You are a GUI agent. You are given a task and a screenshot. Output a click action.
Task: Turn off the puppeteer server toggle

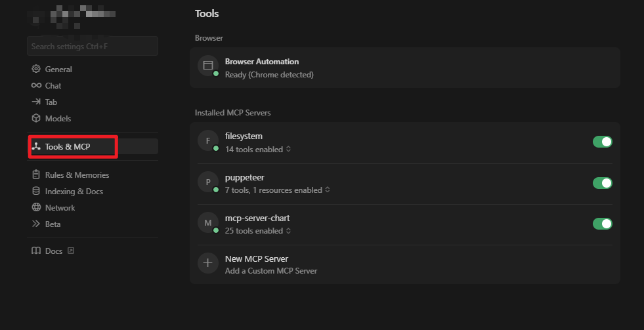point(602,183)
